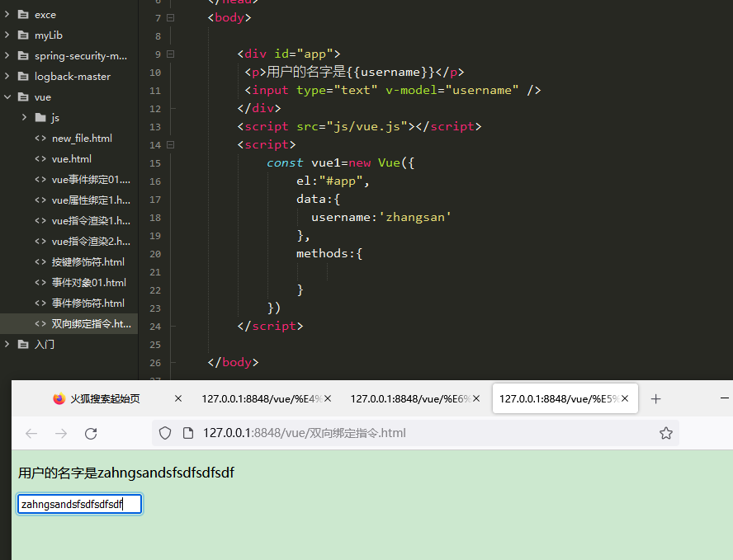
Task: Select the exce folder icon
Action: [23, 15]
